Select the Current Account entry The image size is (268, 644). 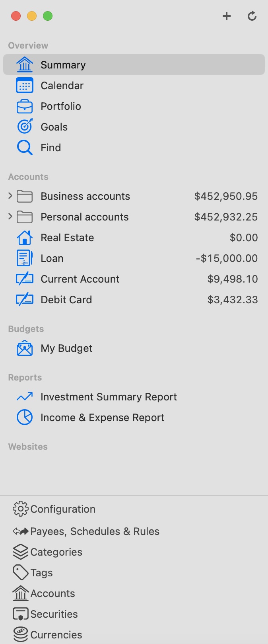[x=80, y=279]
